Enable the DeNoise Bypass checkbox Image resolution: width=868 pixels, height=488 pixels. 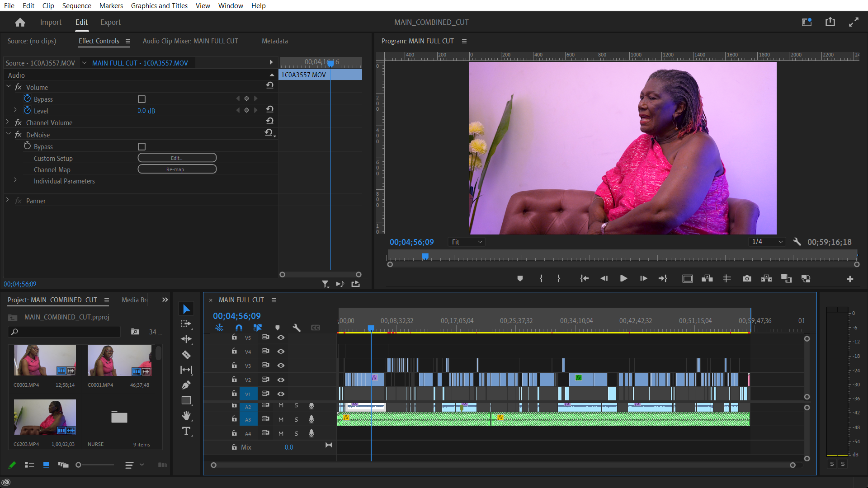click(x=142, y=146)
